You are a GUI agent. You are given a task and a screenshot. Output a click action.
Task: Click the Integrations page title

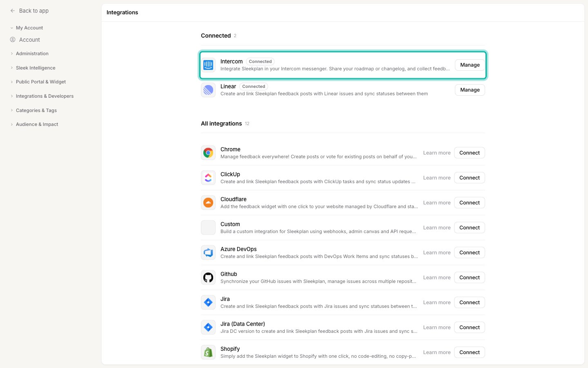(122, 12)
